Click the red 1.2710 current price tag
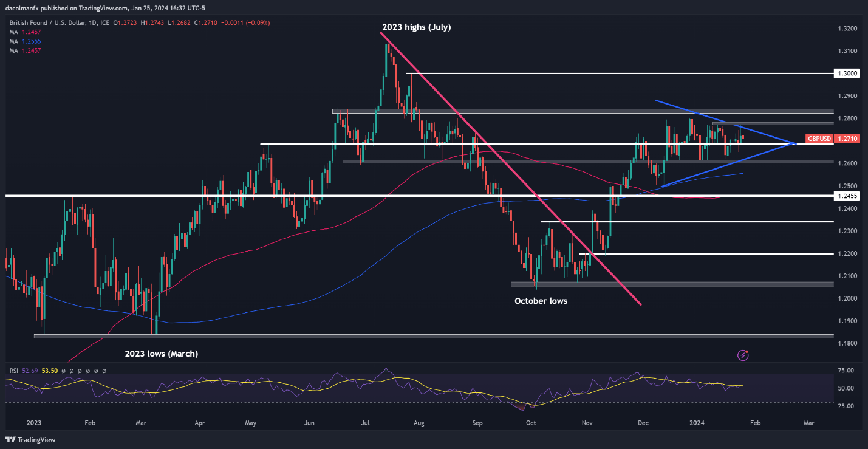 pyautogui.click(x=847, y=139)
